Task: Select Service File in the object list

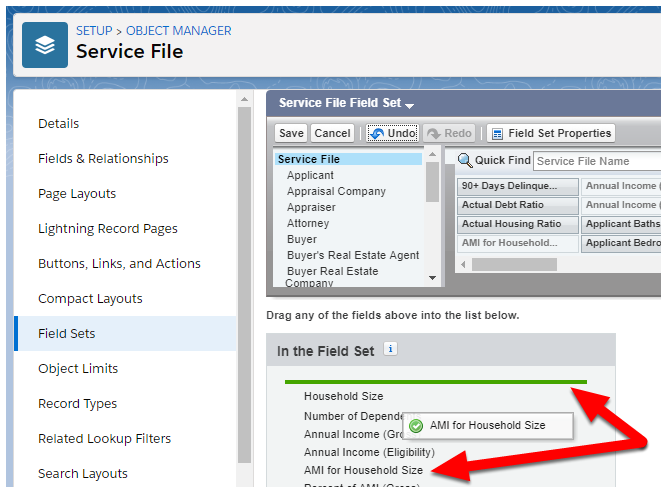Action: pyautogui.click(x=348, y=159)
